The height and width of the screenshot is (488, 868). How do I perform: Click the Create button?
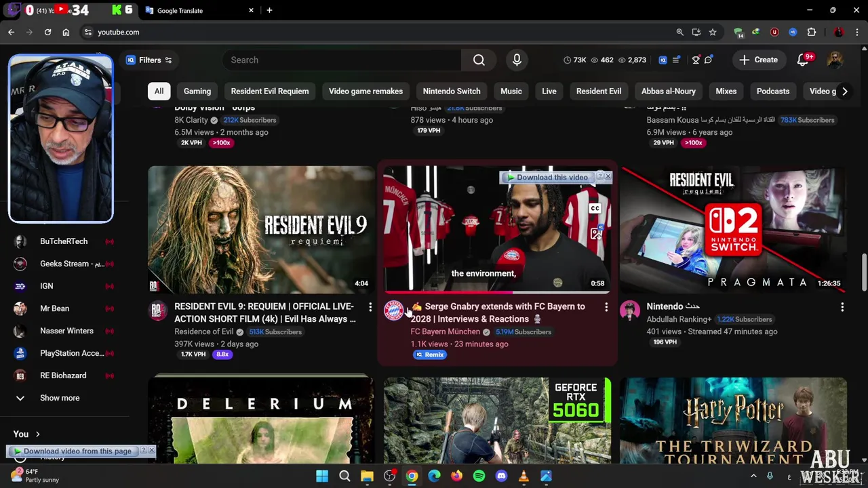point(759,60)
